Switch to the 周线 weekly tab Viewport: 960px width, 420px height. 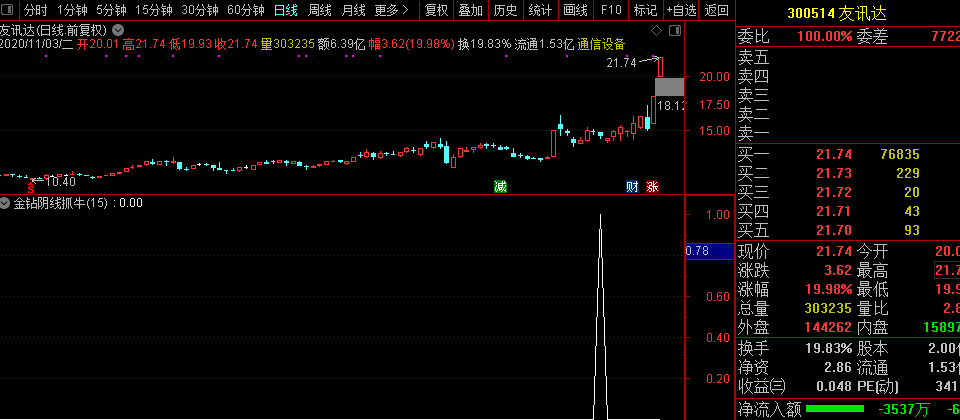(x=319, y=11)
